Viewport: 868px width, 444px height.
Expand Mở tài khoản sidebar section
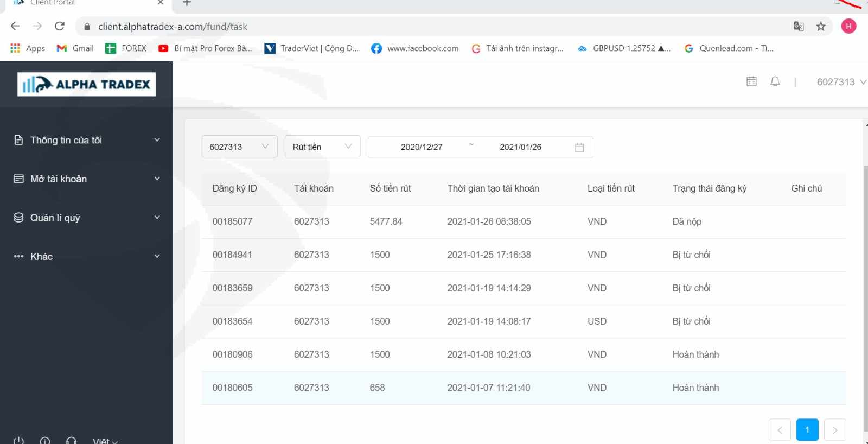pos(87,179)
